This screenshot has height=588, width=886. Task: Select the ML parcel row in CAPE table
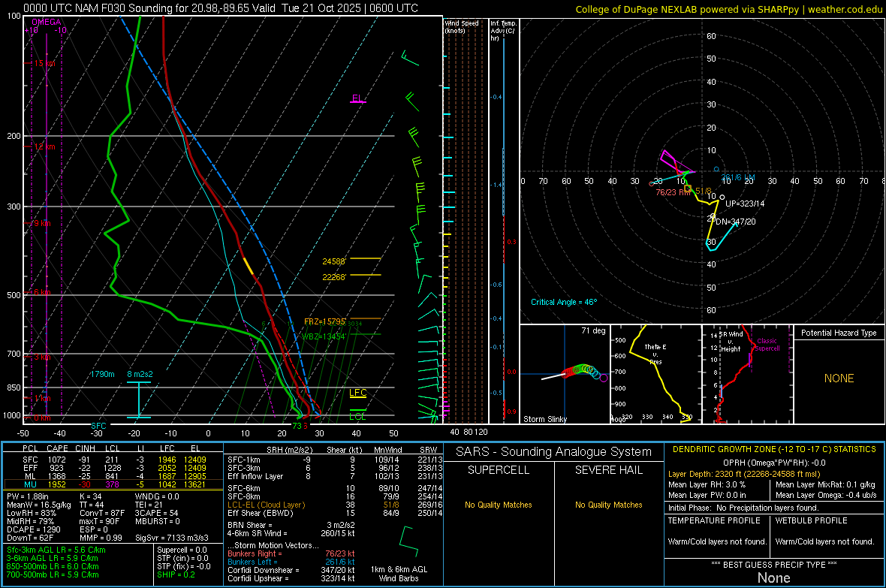114,476
